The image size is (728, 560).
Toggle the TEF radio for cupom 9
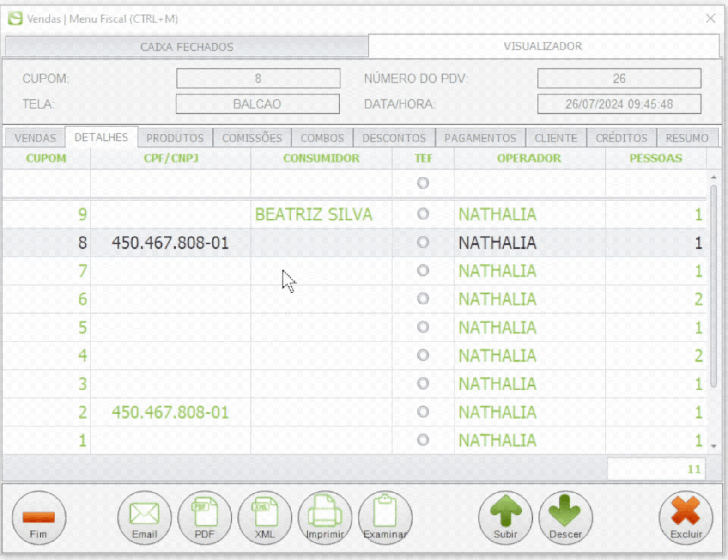click(423, 214)
